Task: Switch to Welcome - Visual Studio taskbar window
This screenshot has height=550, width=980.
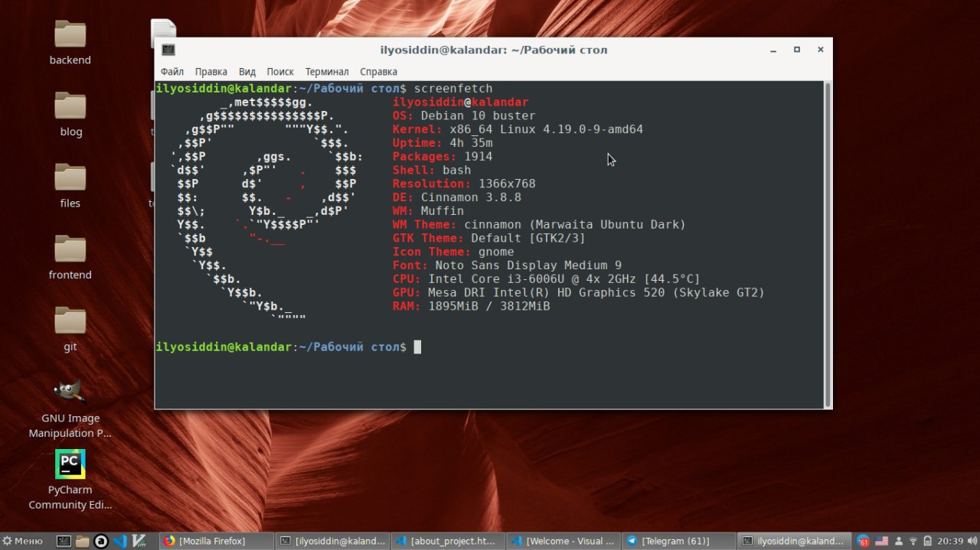Action: [563, 541]
